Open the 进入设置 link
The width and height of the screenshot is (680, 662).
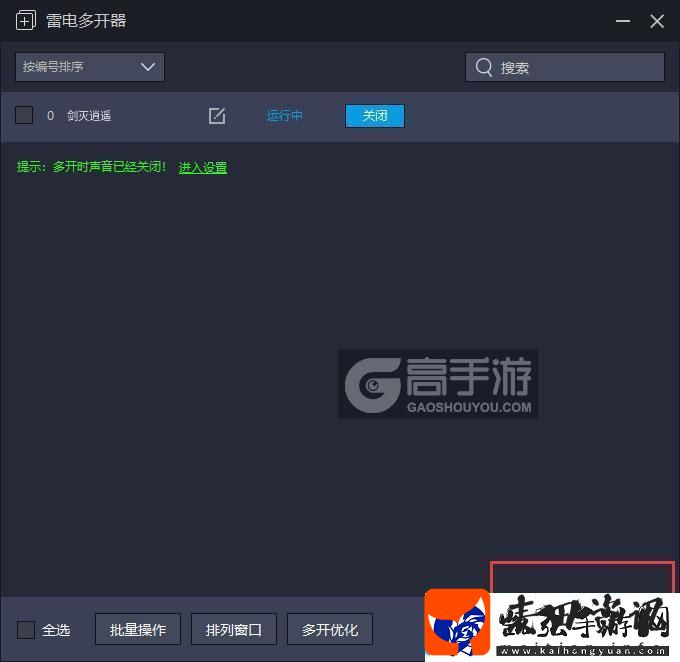pyautogui.click(x=203, y=167)
